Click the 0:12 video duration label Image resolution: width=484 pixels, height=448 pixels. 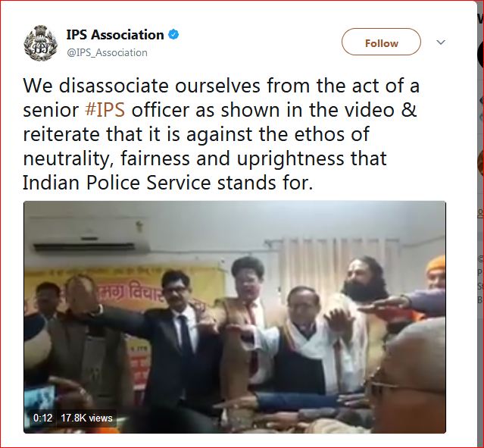coord(43,418)
